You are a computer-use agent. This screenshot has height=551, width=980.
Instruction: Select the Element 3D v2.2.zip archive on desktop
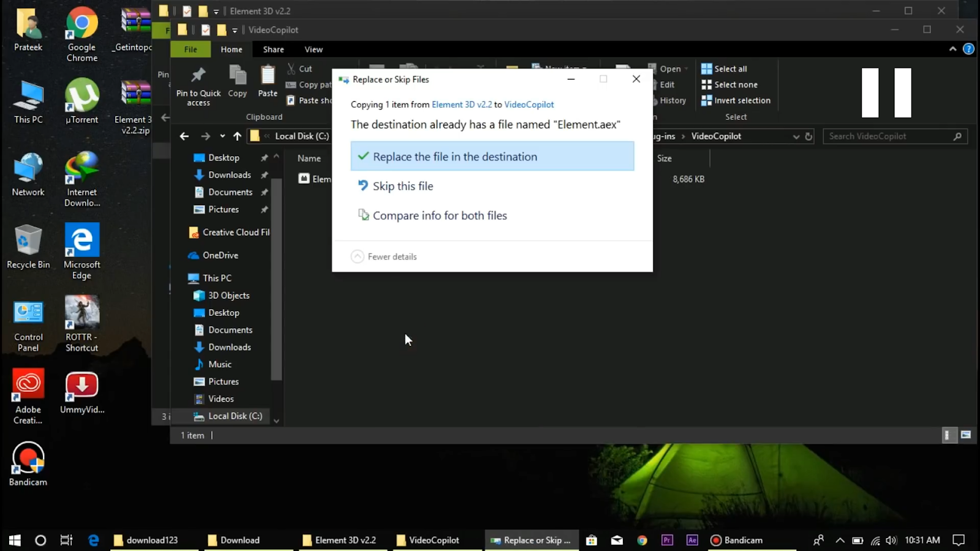tap(135, 107)
